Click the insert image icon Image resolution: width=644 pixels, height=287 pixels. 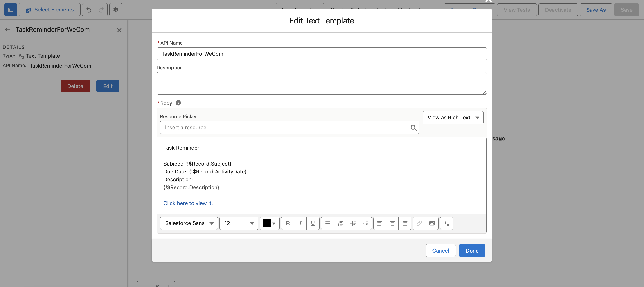point(432,223)
